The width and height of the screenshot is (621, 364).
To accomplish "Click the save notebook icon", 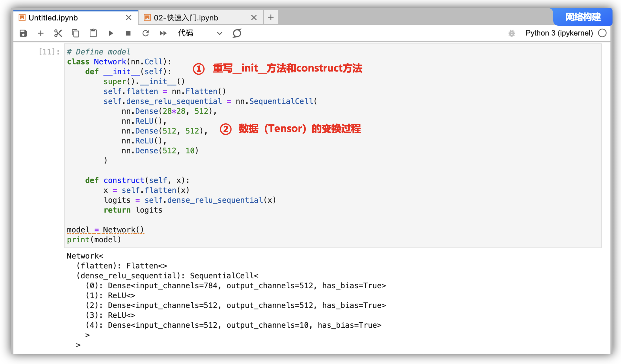I will coord(23,33).
